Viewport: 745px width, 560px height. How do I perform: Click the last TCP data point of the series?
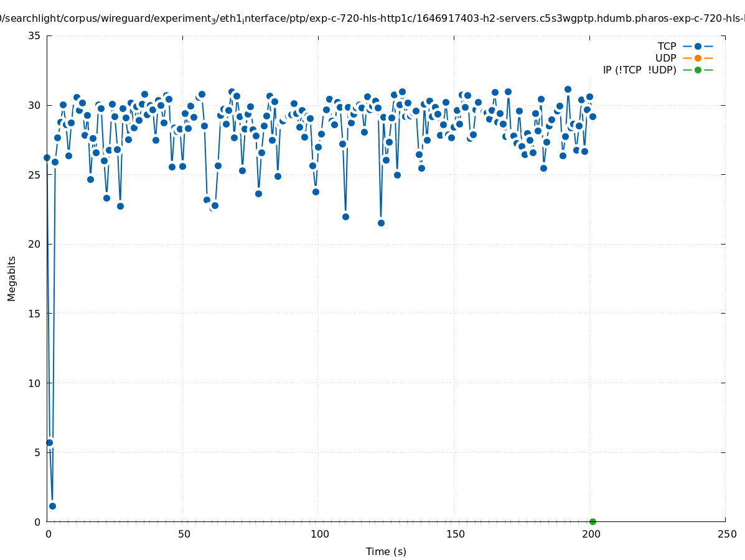pos(593,116)
